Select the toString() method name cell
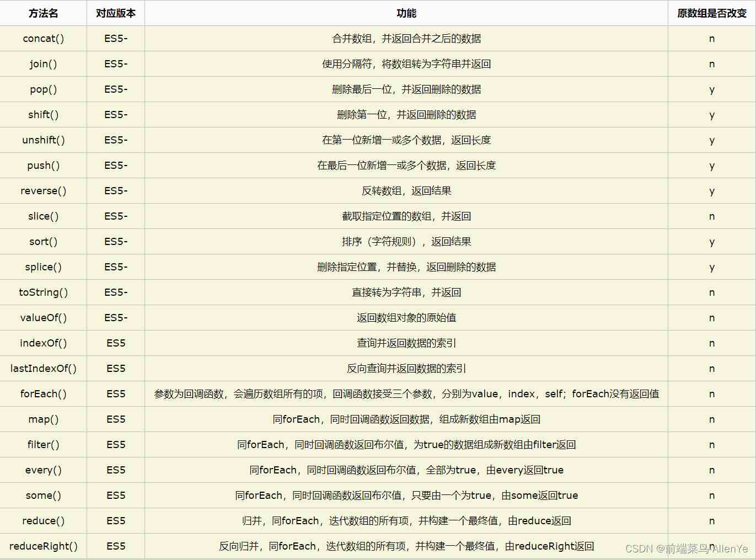 tap(43, 292)
